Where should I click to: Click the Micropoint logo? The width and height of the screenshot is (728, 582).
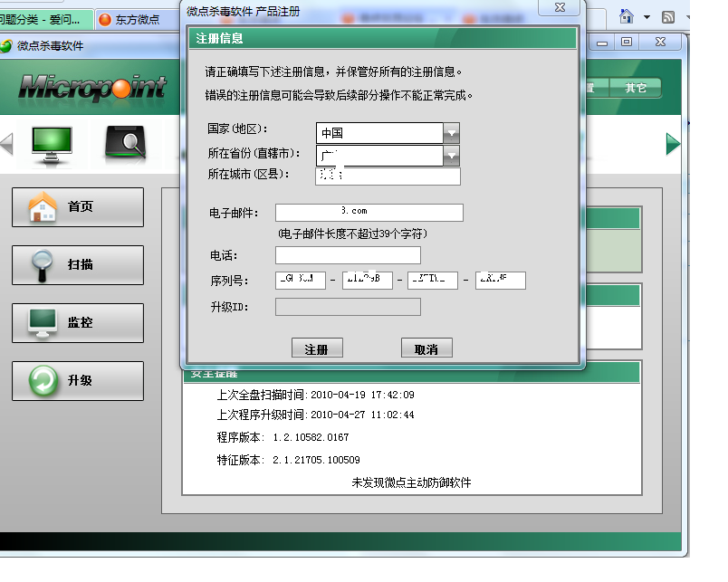pyautogui.click(x=92, y=87)
